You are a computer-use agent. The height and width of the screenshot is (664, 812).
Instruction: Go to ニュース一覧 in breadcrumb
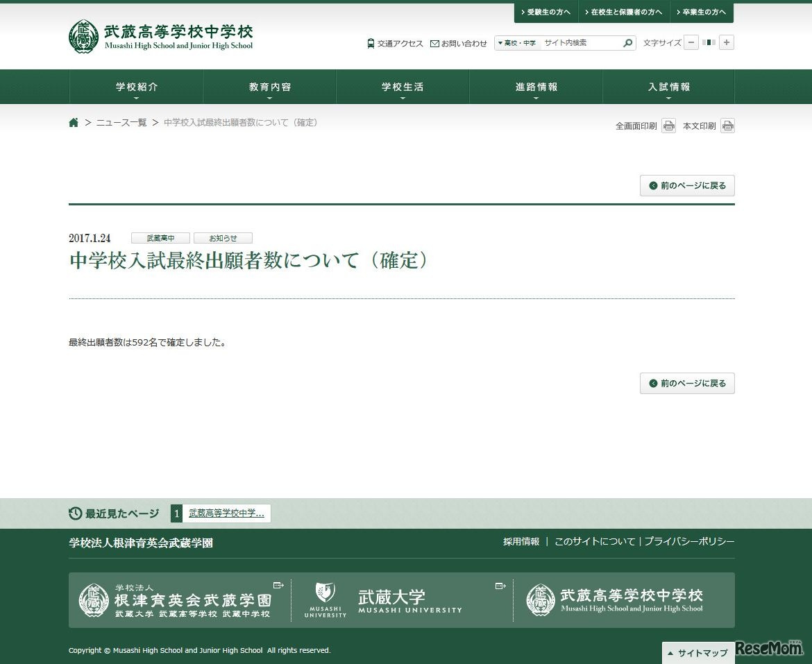[121, 123]
